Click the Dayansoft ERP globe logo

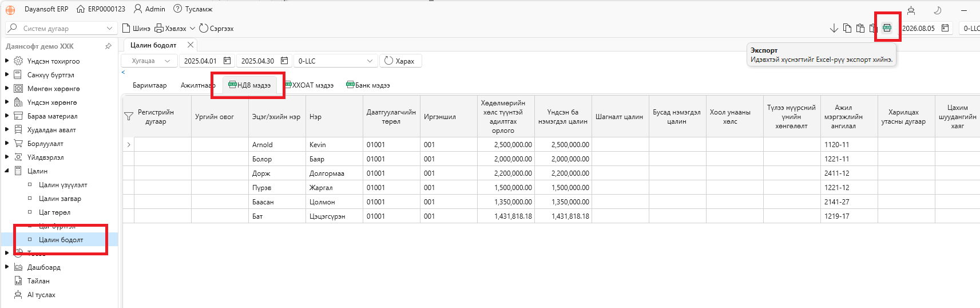click(x=10, y=10)
